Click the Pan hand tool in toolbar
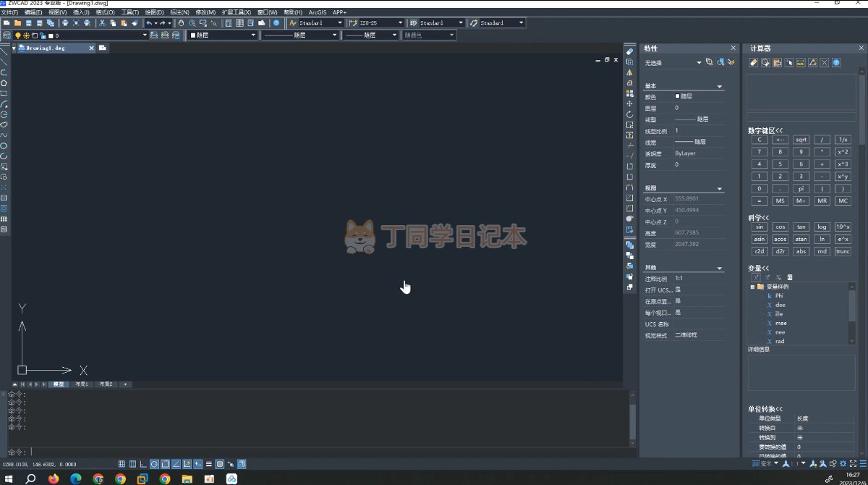 pyautogui.click(x=181, y=23)
